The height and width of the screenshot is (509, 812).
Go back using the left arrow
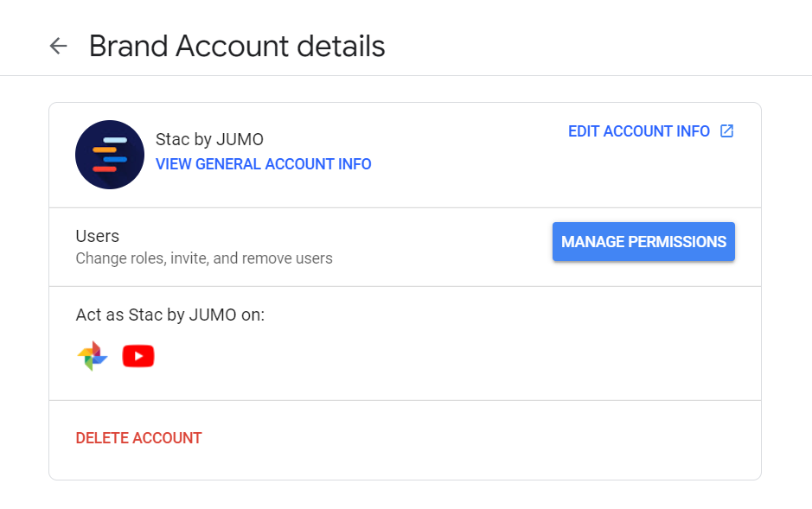coord(59,46)
